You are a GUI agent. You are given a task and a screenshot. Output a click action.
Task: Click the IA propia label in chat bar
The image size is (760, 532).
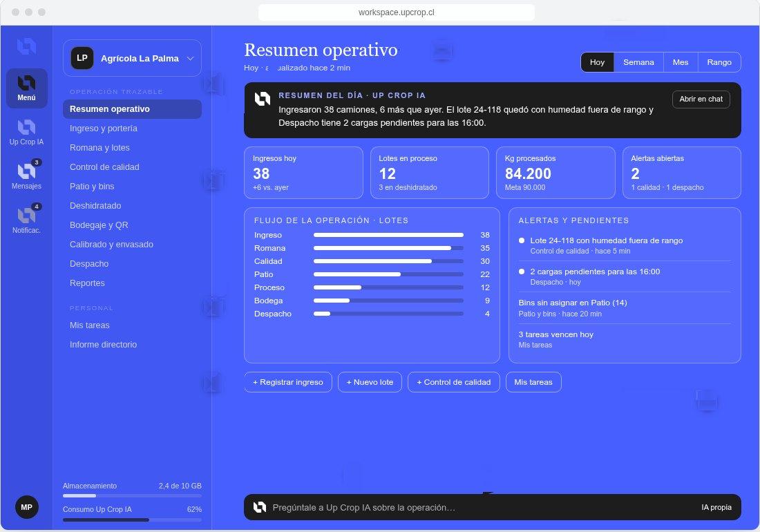click(716, 507)
